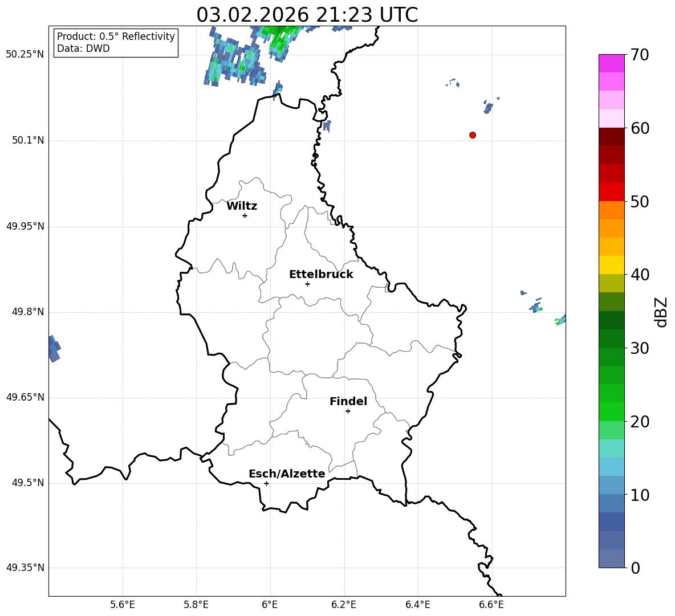This screenshot has height=616, width=675.
Task: Click the Esch/Alzette station cross marker
Action: (266, 483)
